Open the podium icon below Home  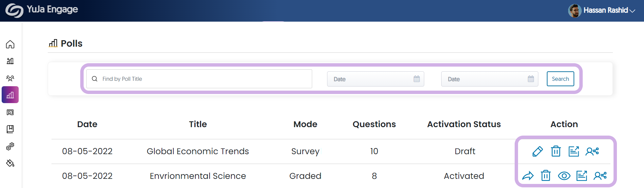click(10, 61)
